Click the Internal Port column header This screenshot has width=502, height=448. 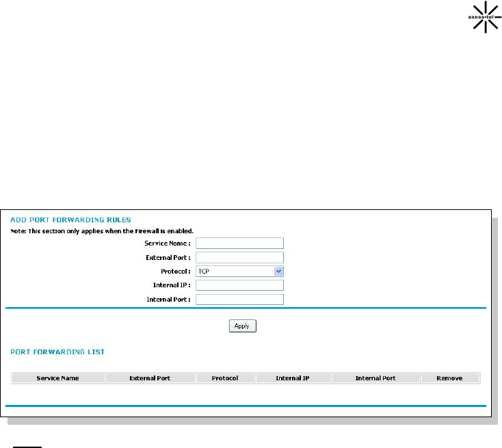pos(375,378)
